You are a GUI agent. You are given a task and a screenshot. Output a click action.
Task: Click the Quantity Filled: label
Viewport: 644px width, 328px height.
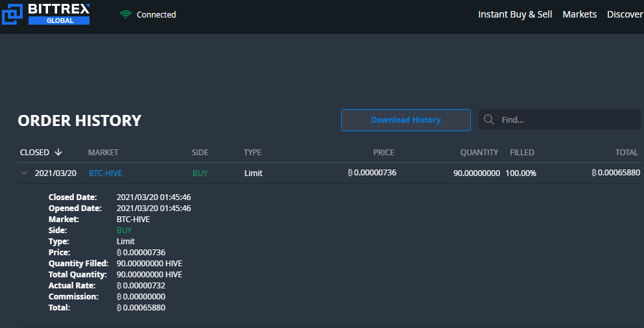(78, 264)
